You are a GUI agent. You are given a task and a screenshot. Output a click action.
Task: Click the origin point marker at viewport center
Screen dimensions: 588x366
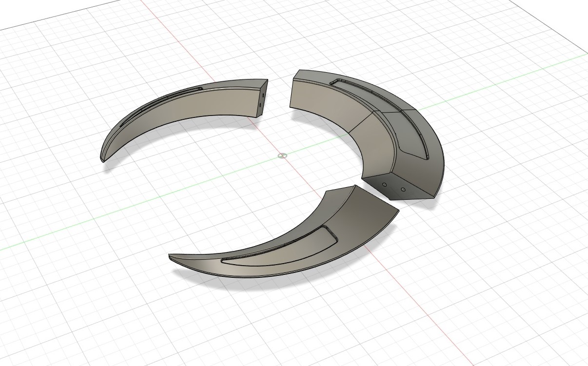(x=282, y=156)
